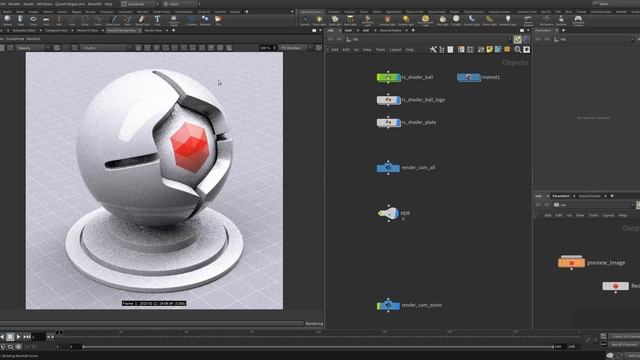Create an Area Light from the shelf
Screen dimensions: 640x360
click(350, 20)
